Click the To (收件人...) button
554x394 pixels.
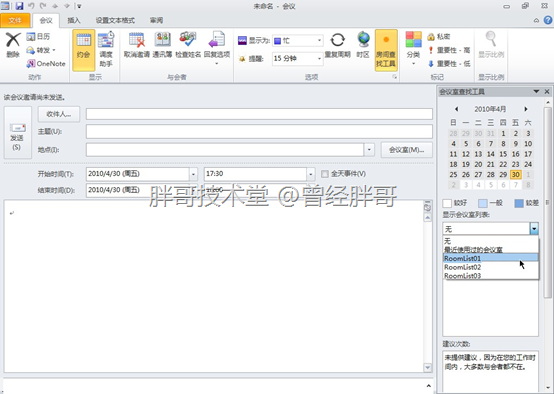(59, 114)
